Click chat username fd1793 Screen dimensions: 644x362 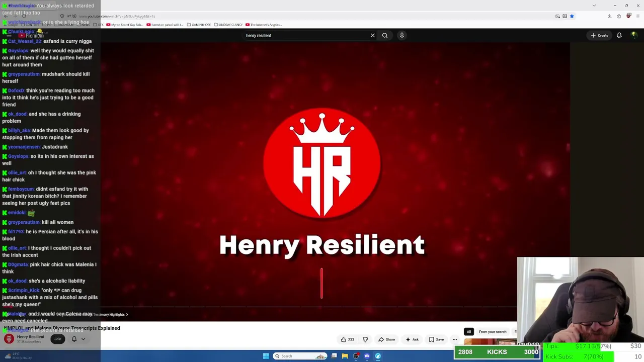[x=16, y=232]
